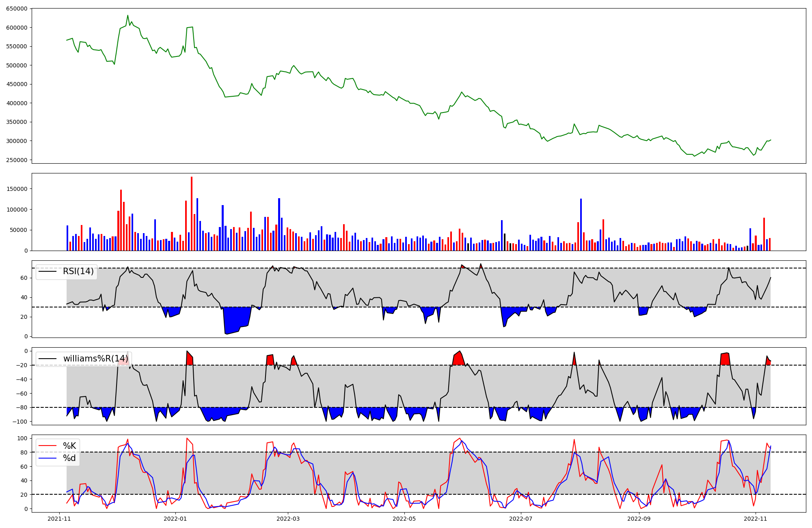This screenshot has height=528, width=812.
Task: Click the %K legend entry text
Action: click(69, 446)
